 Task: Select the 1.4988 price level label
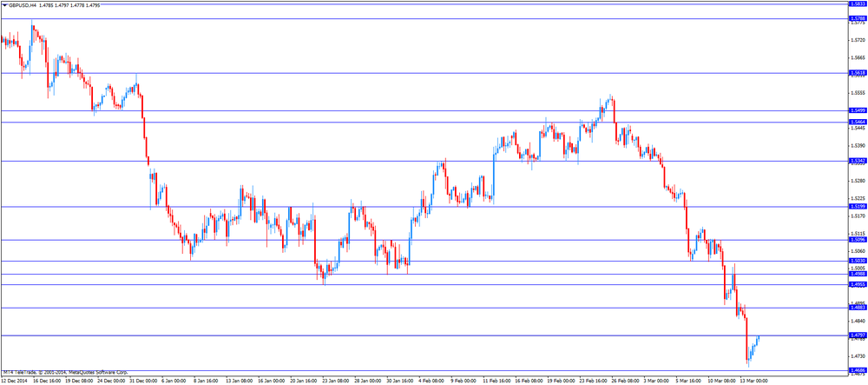[x=858, y=274]
